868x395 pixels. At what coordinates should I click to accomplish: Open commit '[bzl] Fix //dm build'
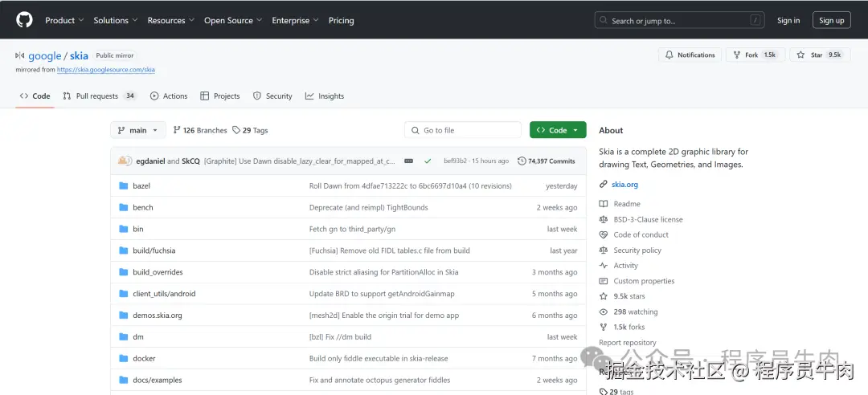(x=340, y=337)
